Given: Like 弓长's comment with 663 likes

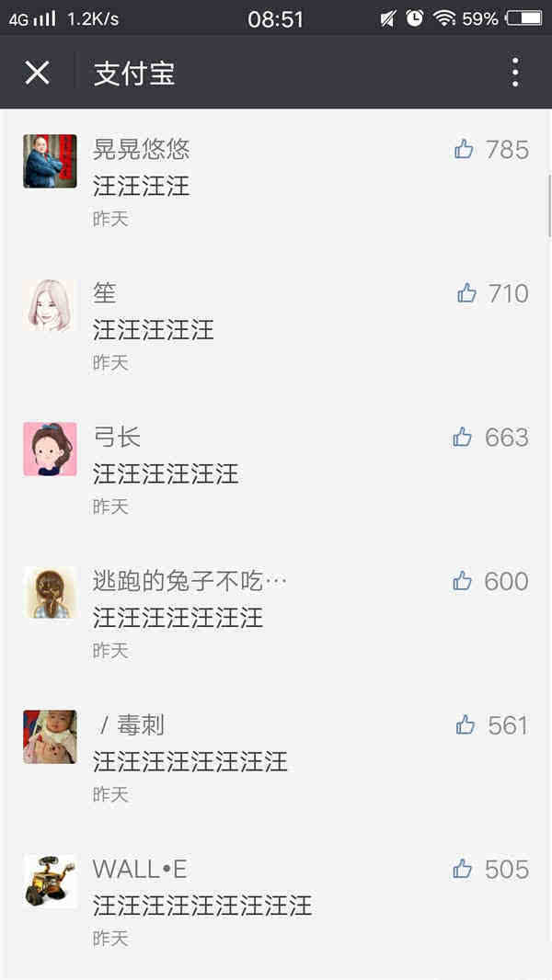Looking at the screenshot, I should 463,437.
